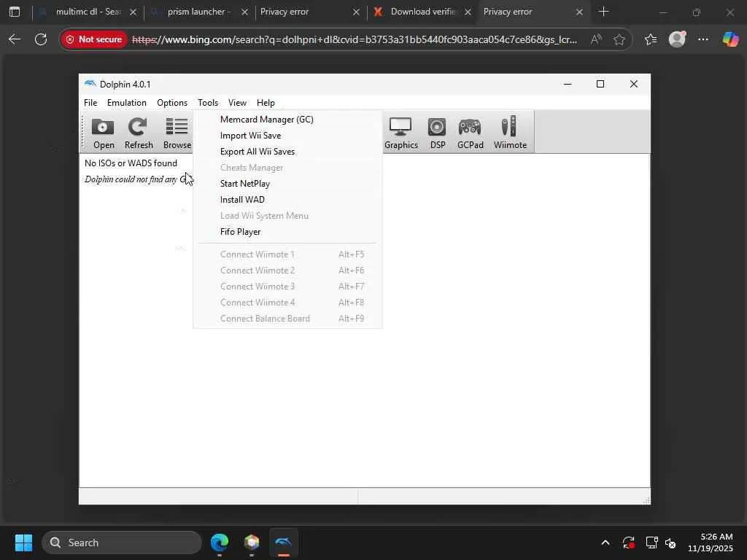Choose Import Wii Save
Viewport: 747px width, 560px height.
[x=287, y=136]
